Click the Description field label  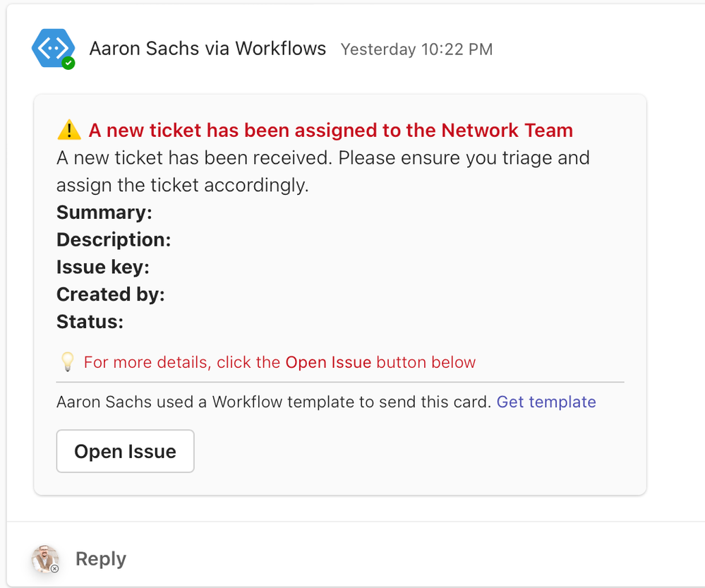coord(114,240)
